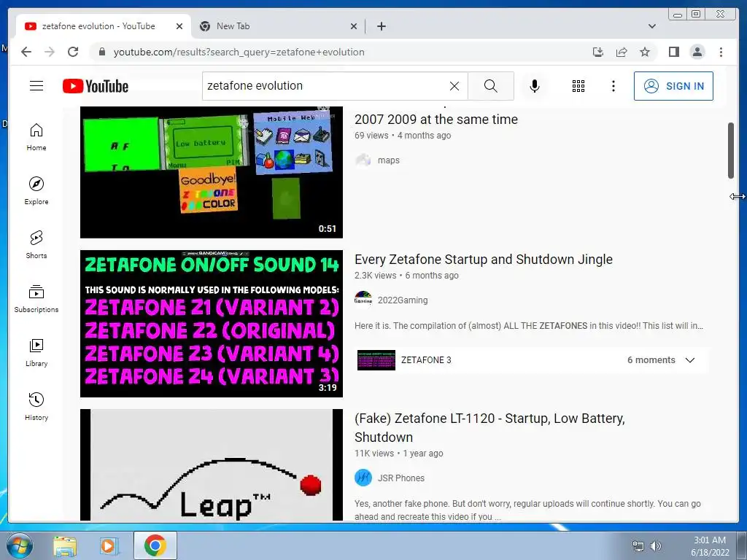Open Windows Media Player from taskbar
The width and height of the screenshot is (747, 560).
(109, 545)
